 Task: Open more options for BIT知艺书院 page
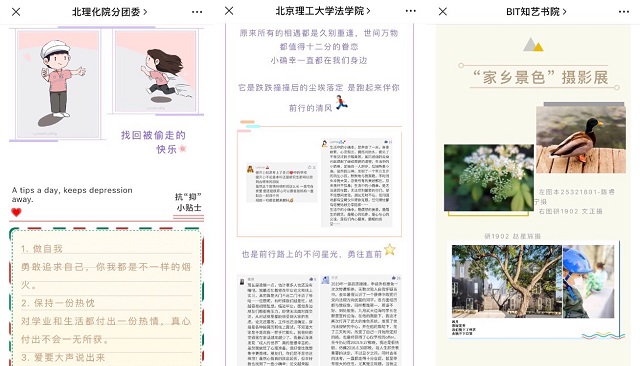coord(624,11)
